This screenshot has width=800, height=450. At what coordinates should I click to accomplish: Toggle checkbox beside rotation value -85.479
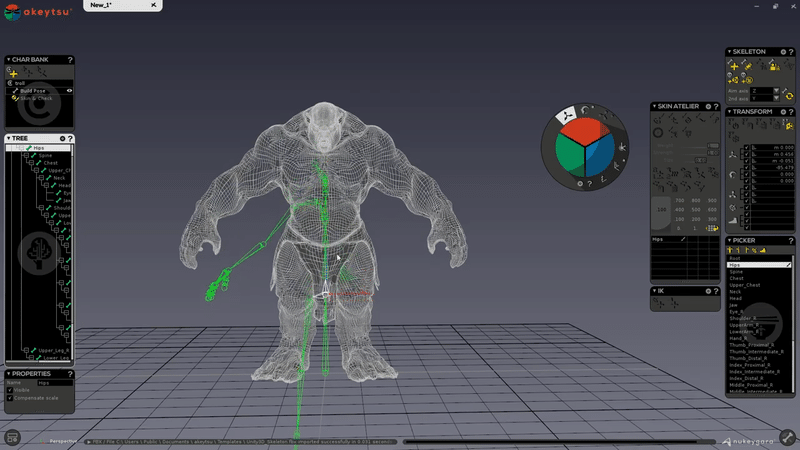coord(747,167)
